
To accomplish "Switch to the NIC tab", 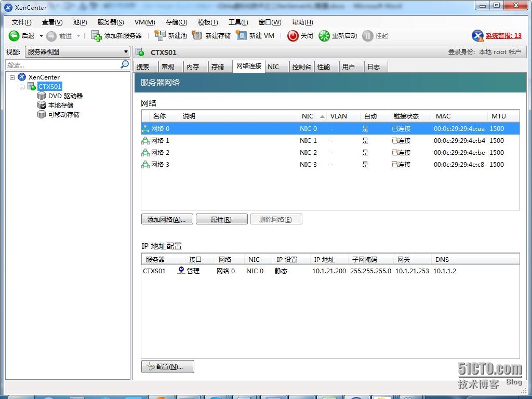I will (x=277, y=67).
